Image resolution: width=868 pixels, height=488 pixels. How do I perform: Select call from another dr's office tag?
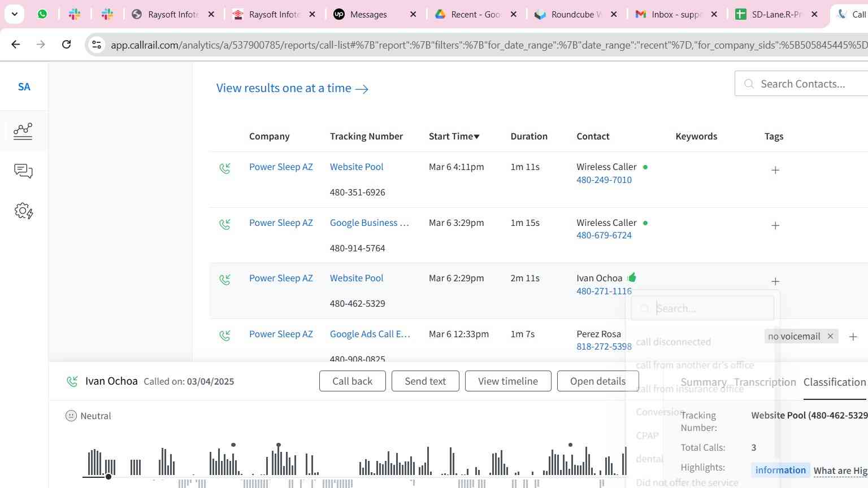pyautogui.click(x=695, y=365)
